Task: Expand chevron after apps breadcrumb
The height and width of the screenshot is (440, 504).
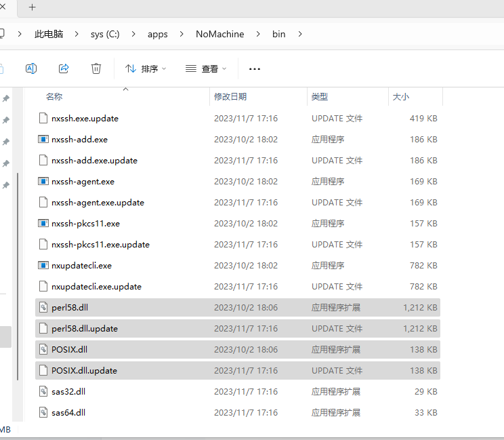Action: pos(182,34)
